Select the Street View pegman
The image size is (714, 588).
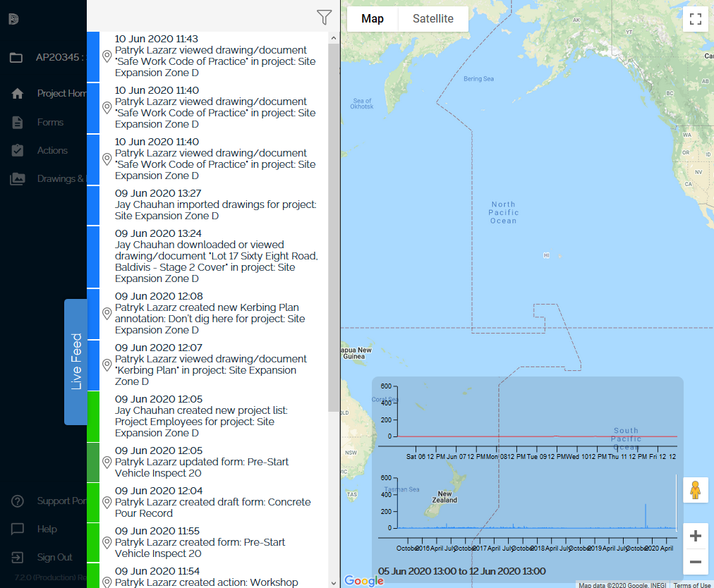click(696, 490)
